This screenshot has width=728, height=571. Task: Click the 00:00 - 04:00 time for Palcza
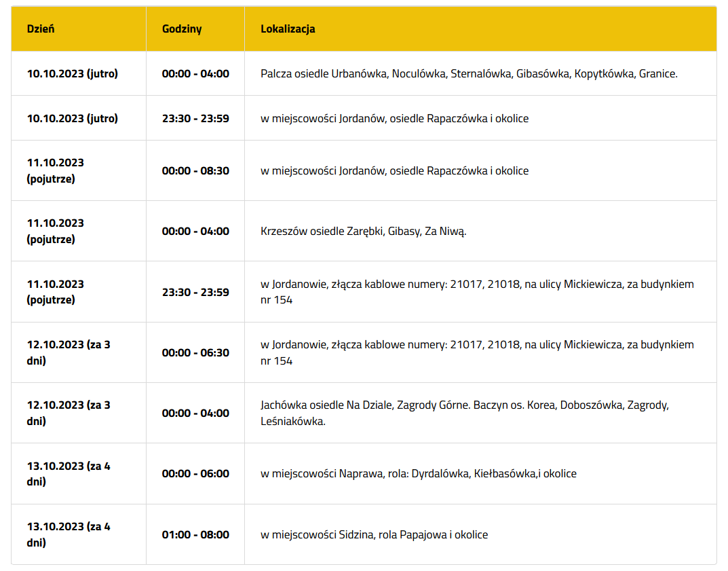tap(195, 74)
